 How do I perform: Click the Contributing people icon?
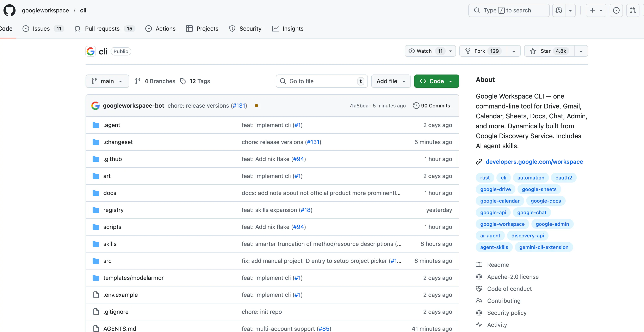[x=479, y=301]
